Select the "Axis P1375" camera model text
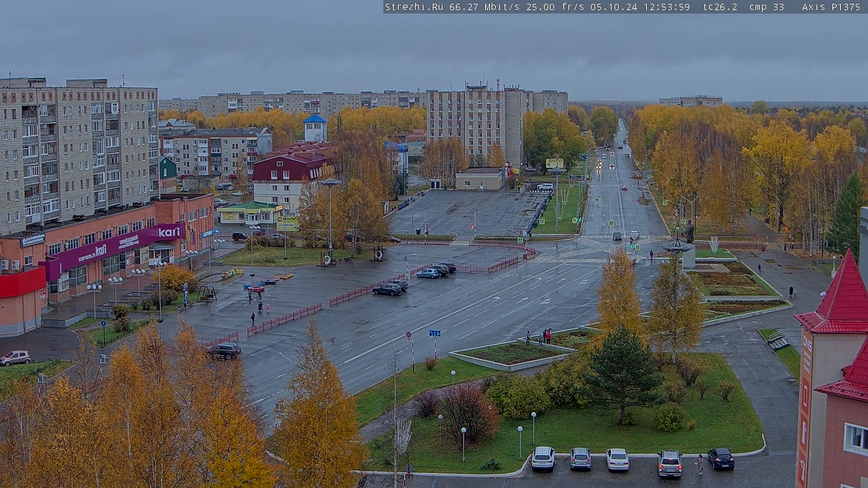 coord(831,7)
